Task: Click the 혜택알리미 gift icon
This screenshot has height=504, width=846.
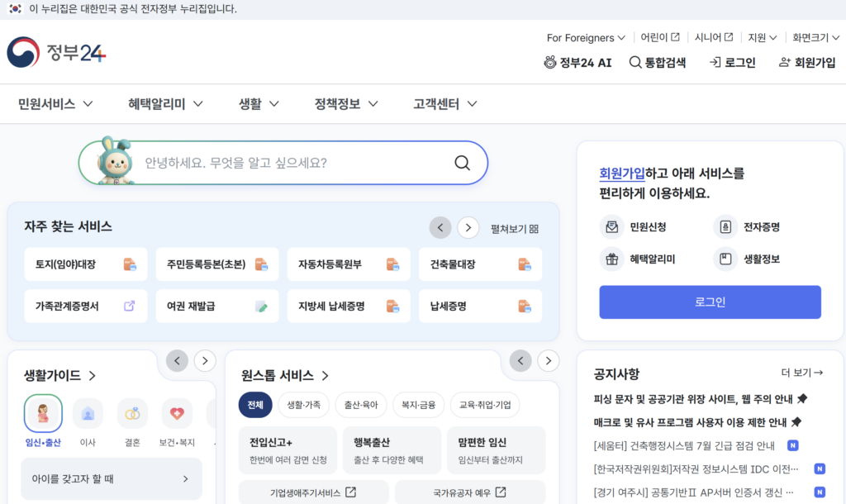Action: 612,259
